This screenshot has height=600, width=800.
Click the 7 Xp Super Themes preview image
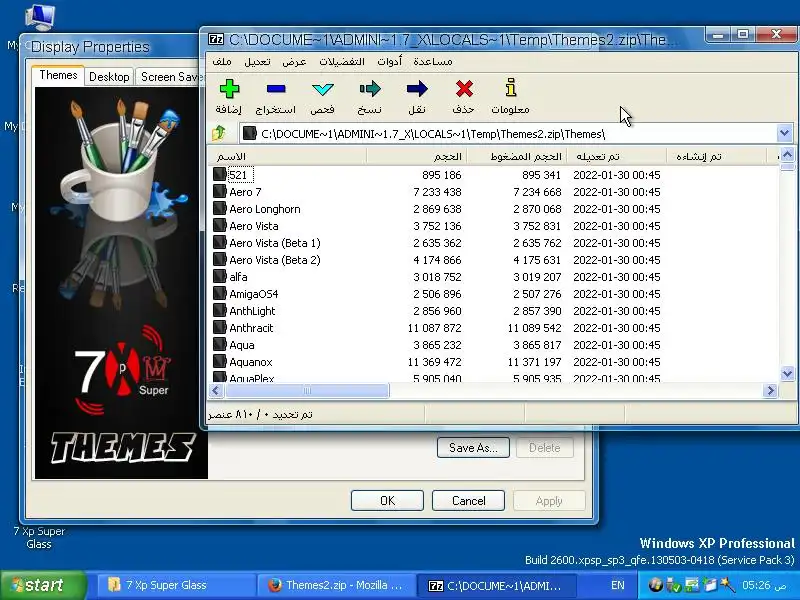[x=121, y=283]
